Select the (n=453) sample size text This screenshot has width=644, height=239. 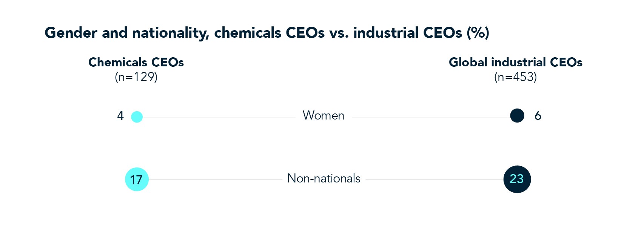click(515, 77)
